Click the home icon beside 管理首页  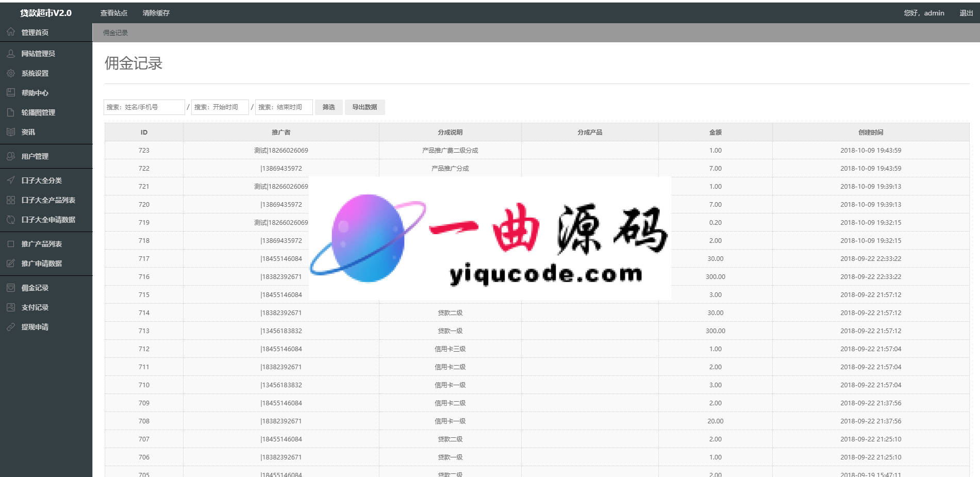pyautogui.click(x=11, y=32)
